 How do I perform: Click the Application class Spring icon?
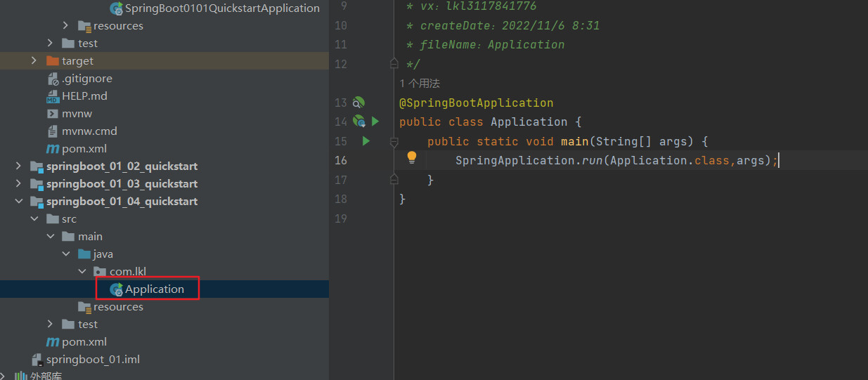(117, 289)
